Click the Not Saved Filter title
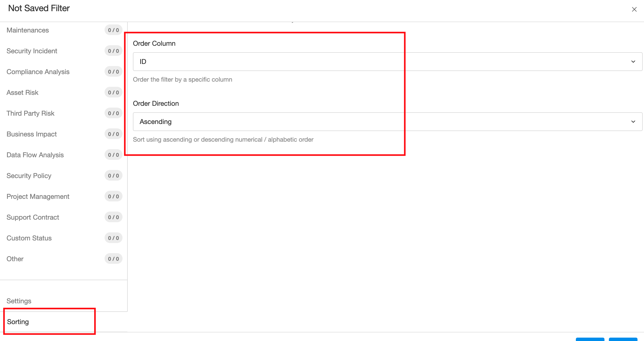The image size is (644, 341). (39, 8)
